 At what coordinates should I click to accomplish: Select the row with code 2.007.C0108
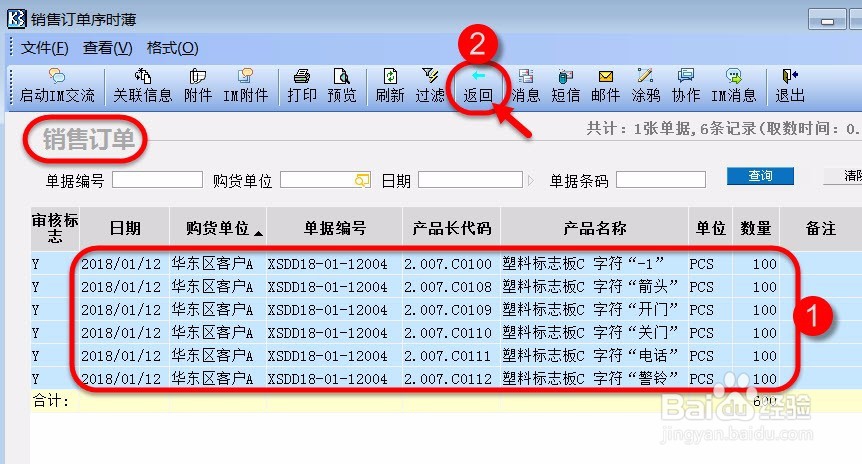pyautogui.click(x=446, y=287)
